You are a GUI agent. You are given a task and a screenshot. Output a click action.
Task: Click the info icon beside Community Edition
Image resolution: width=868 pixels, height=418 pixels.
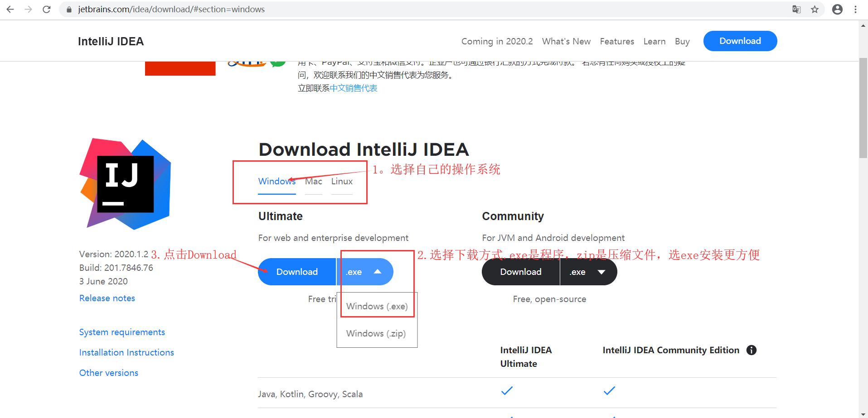pos(752,350)
